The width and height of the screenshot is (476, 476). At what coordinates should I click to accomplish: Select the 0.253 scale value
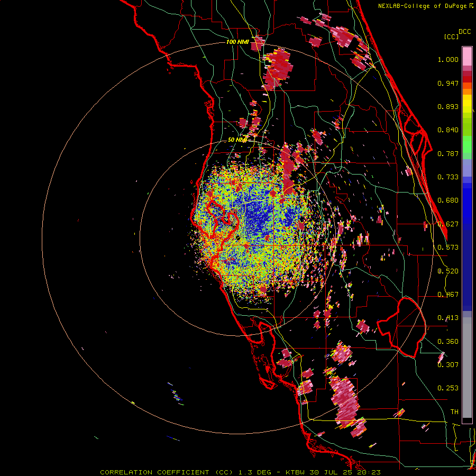[448, 388]
